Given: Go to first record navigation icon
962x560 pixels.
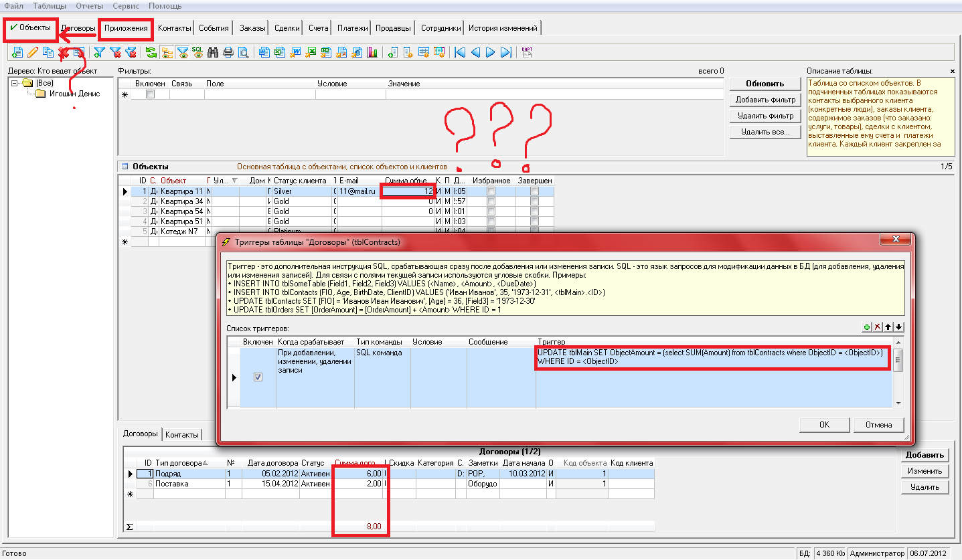Looking at the screenshot, I should coord(461,52).
